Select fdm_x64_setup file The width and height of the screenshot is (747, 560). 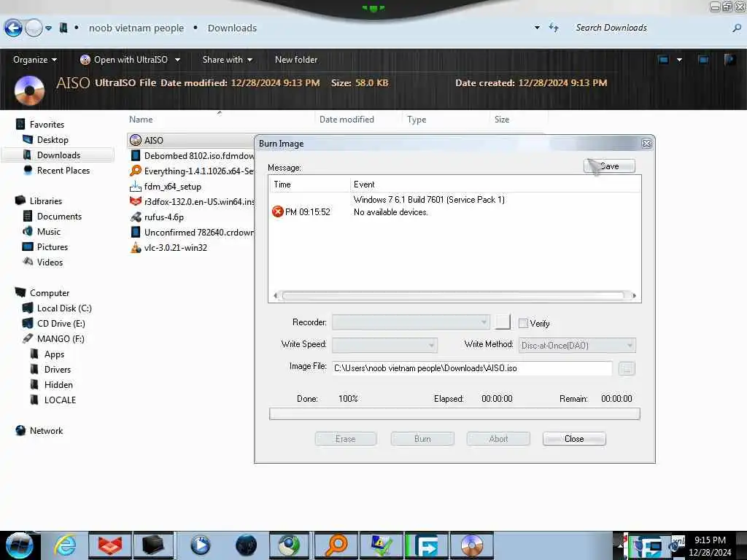click(x=166, y=186)
